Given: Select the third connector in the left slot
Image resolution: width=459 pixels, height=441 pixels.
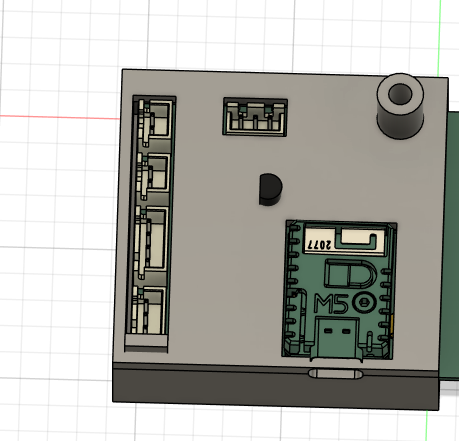Looking at the screenshot, I should coord(151,242).
